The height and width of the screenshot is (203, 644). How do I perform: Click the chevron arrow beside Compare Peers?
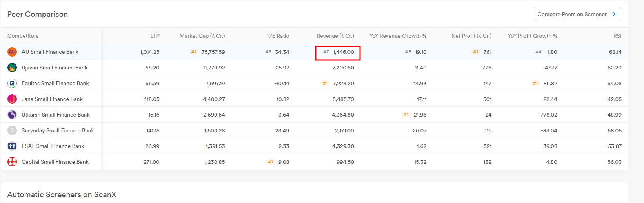[x=614, y=14]
